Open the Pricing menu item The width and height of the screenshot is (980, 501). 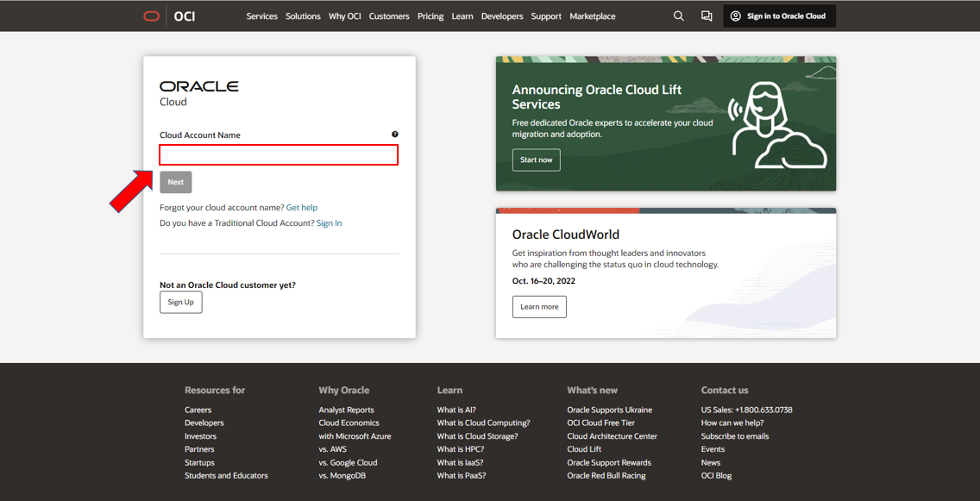coord(430,16)
